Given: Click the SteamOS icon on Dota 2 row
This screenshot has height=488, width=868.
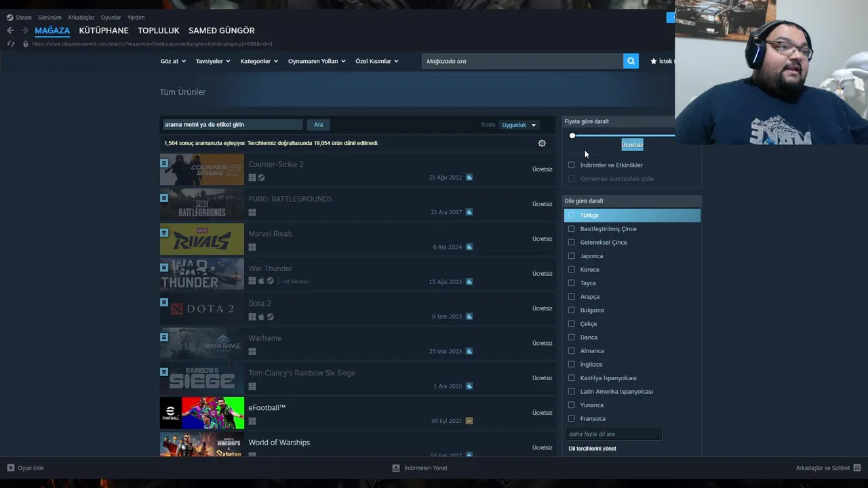Looking at the screenshot, I should point(270,317).
